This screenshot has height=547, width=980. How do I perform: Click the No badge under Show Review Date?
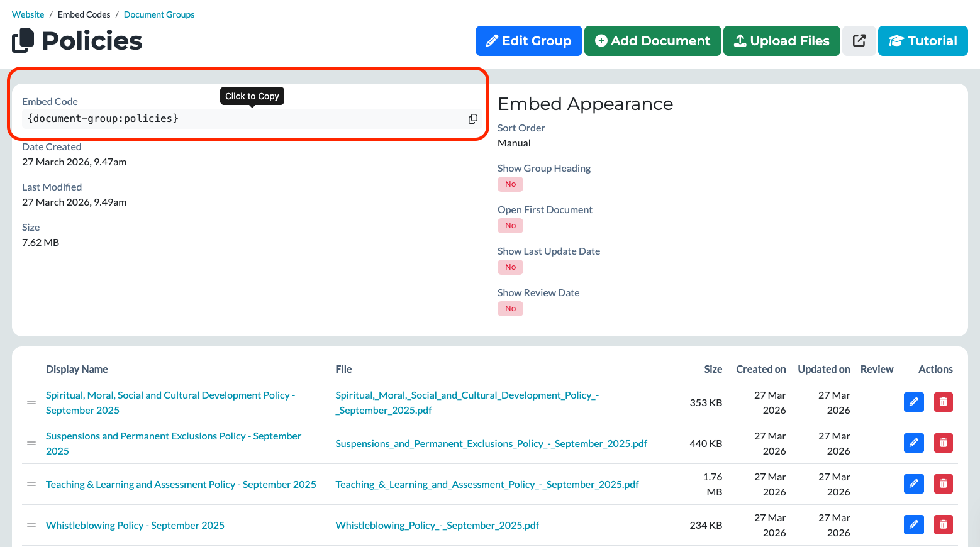coord(510,309)
